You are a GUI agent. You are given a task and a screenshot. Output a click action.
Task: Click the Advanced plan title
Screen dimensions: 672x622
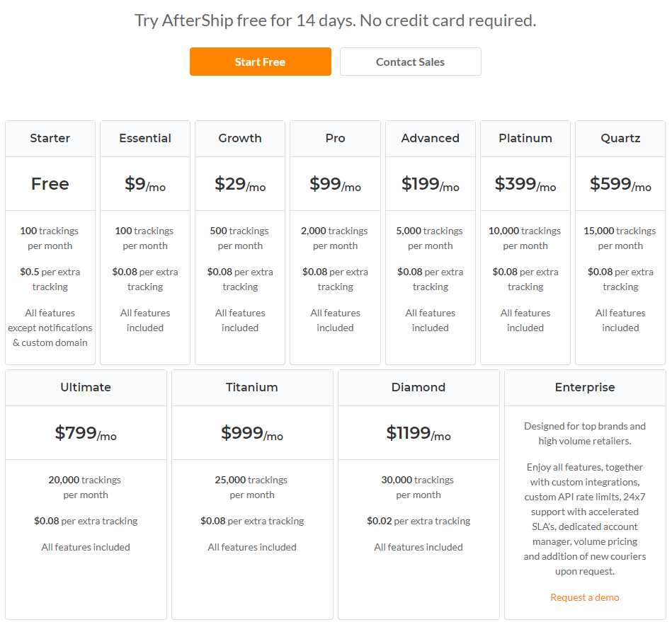pyautogui.click(x=431, y=139)
